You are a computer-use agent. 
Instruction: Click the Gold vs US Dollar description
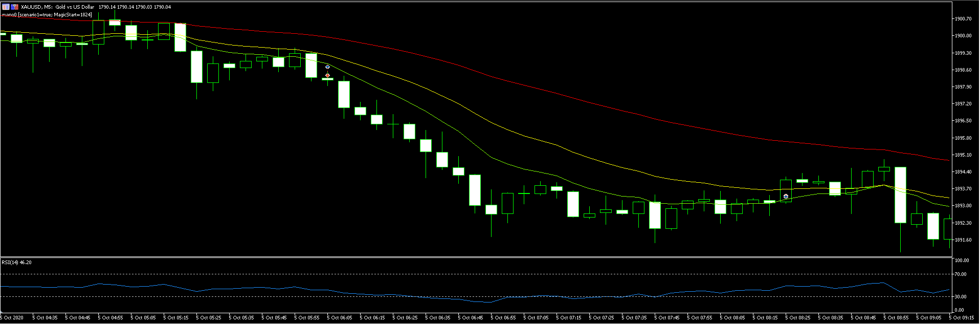(75, 7)
